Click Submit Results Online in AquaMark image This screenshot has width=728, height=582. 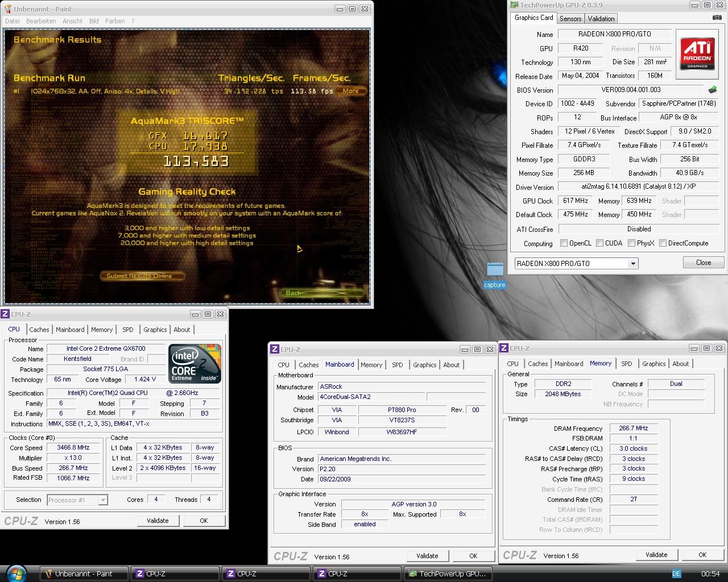click(143, 276)
